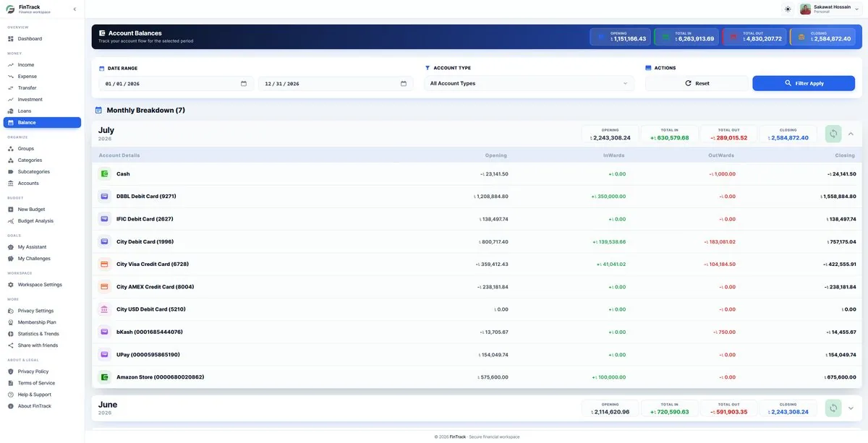Expand the June month section

tap(851, 408)
